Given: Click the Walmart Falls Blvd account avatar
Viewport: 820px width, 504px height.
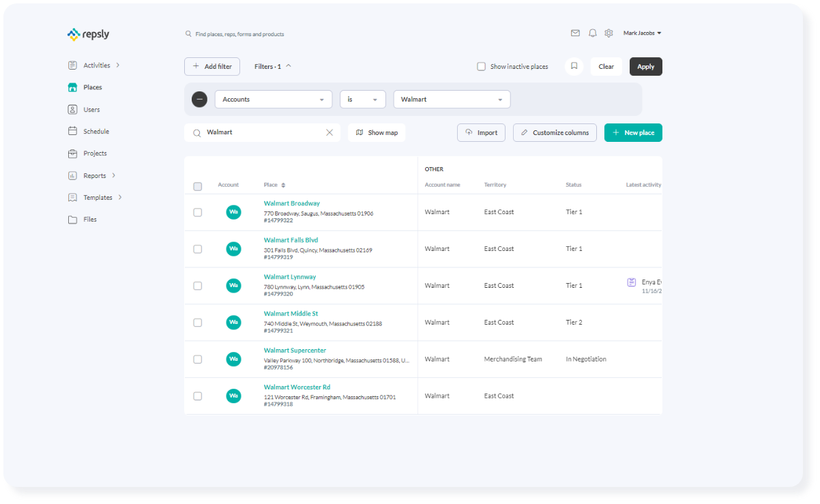Looking at the screenshot, I should point(233,249).
